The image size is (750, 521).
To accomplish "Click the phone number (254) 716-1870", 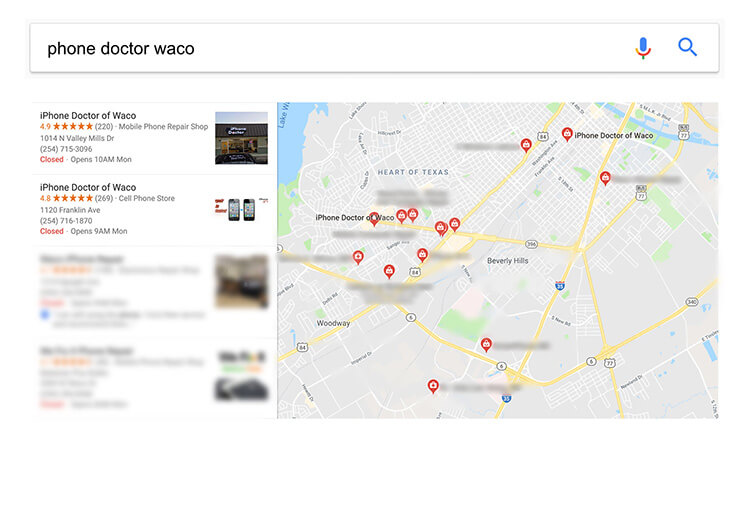I will (x=66, y=220).
